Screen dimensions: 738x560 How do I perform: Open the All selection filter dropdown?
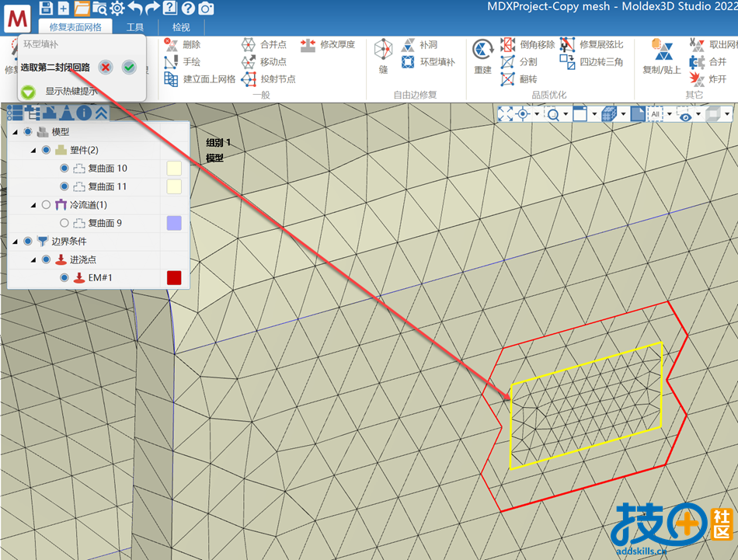coord(670,114)
